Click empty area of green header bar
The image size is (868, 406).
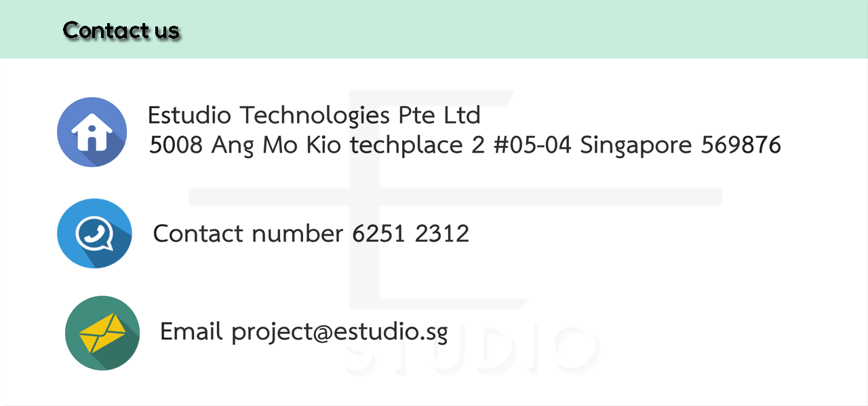coord(515,29)
